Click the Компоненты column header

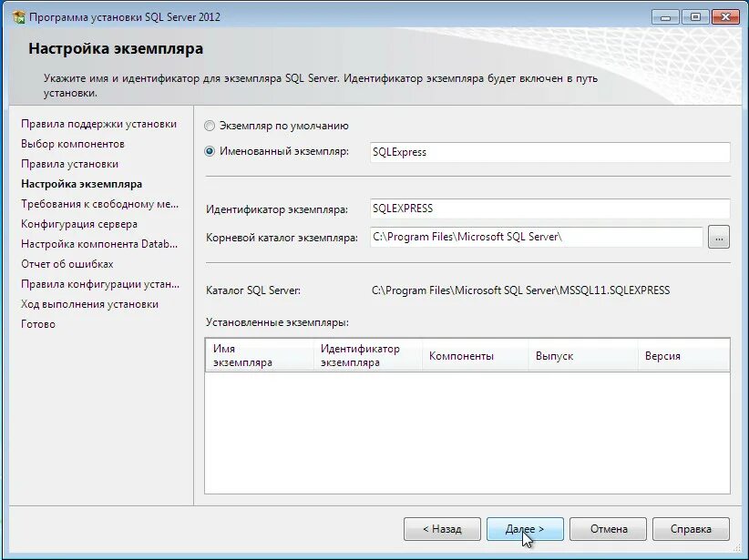click(x=476, y=355)
